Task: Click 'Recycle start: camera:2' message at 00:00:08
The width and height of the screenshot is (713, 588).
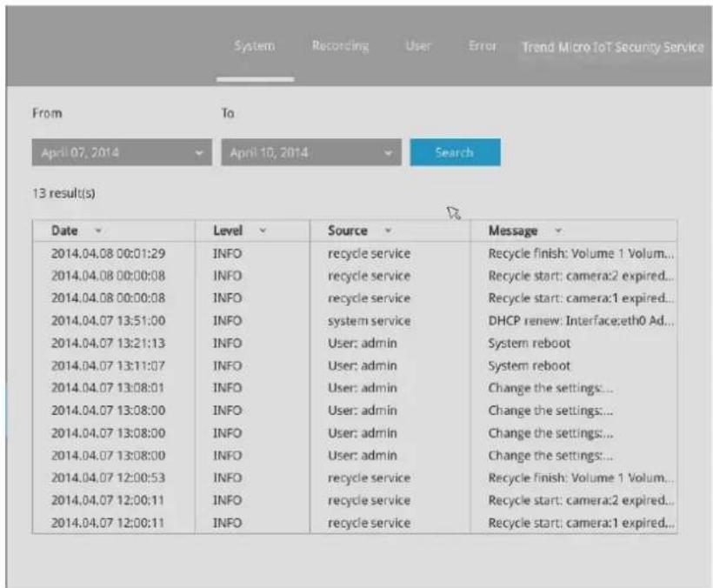Action: click(x=581, y=276)
